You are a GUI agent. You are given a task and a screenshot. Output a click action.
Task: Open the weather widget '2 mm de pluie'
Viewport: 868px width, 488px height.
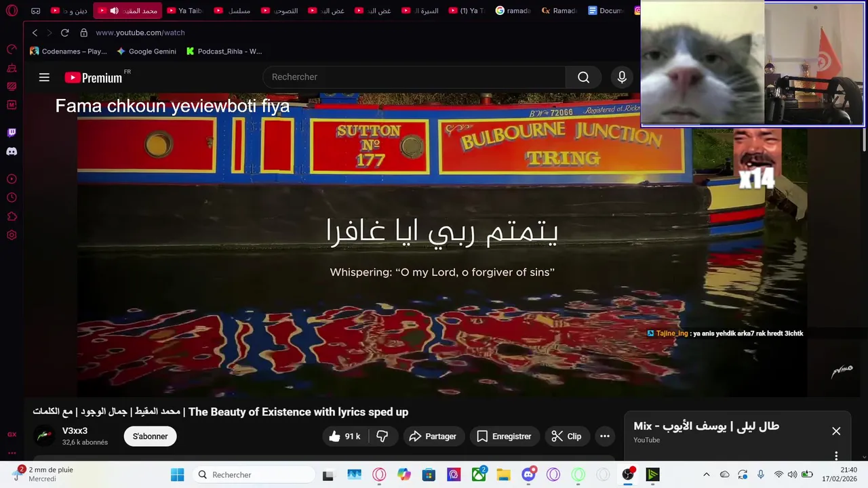[x=43, y=474]
